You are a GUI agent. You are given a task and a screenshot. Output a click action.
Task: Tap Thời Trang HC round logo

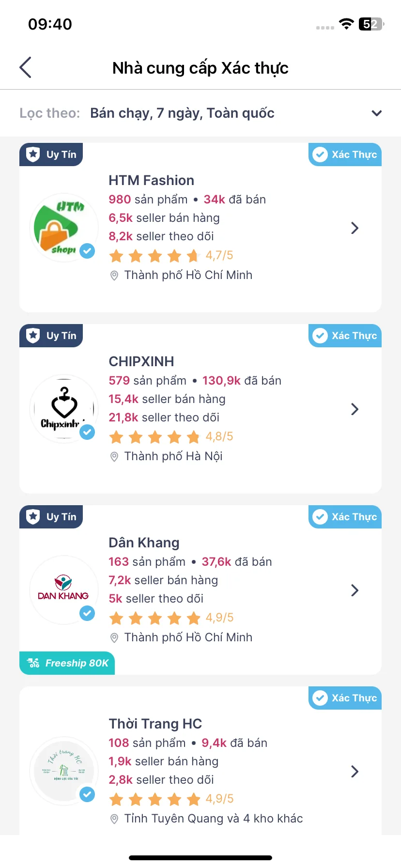tap(63, 771)
